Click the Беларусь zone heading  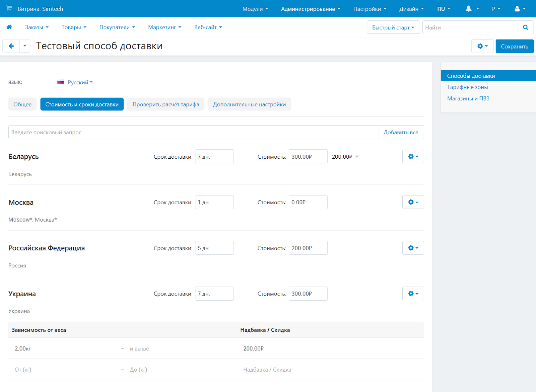point(23,157)
